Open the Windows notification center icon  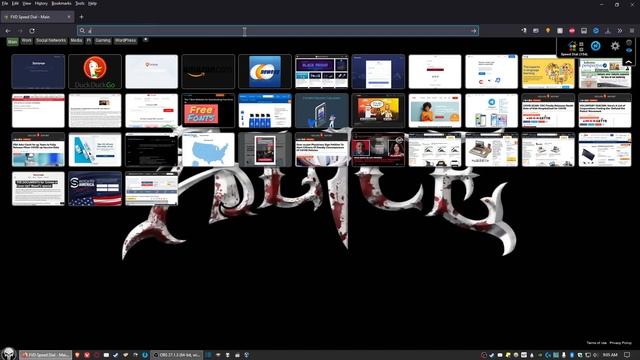627,355
